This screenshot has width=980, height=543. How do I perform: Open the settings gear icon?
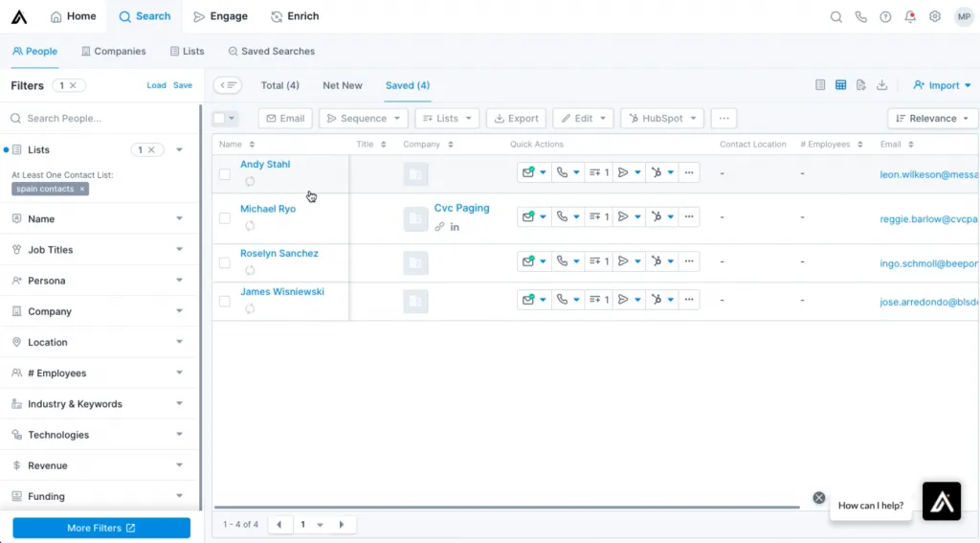click(935, 16)
